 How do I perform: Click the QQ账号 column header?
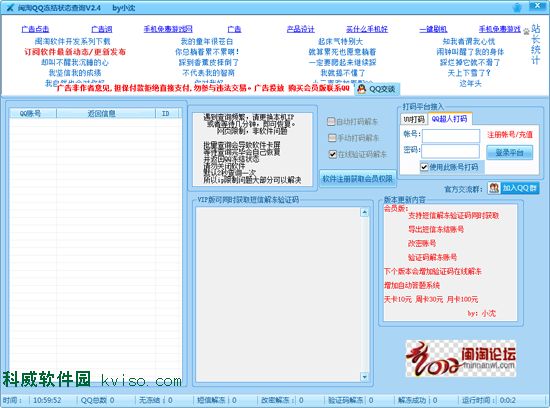click(x=32, y=113)
